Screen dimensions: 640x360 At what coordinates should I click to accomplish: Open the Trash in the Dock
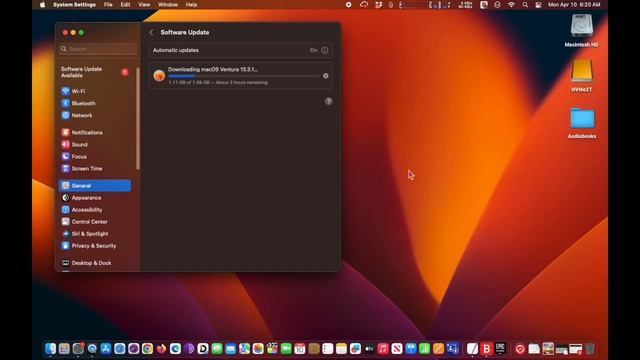coord(590,349)
